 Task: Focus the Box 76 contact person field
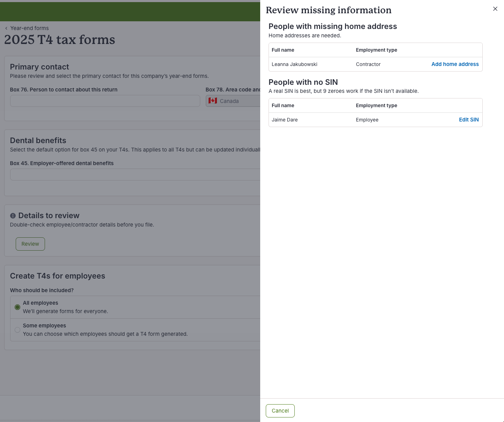[105, 101]
